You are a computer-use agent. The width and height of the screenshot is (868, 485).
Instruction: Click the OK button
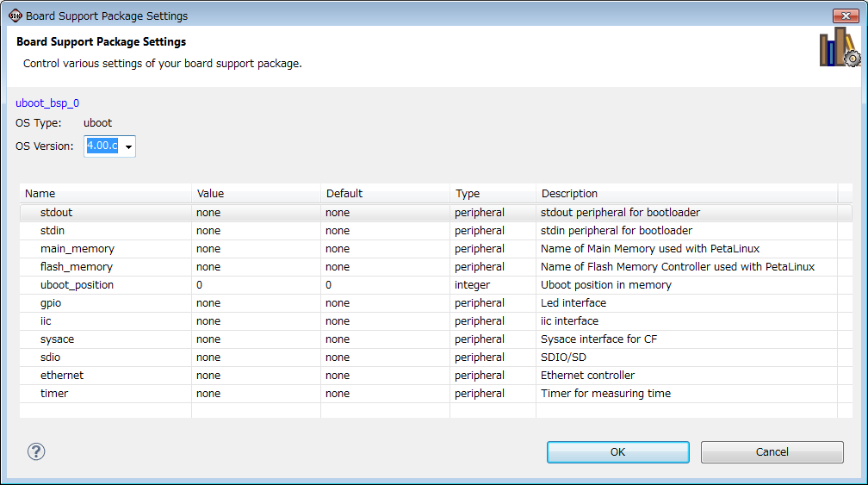tap(617, 452)
